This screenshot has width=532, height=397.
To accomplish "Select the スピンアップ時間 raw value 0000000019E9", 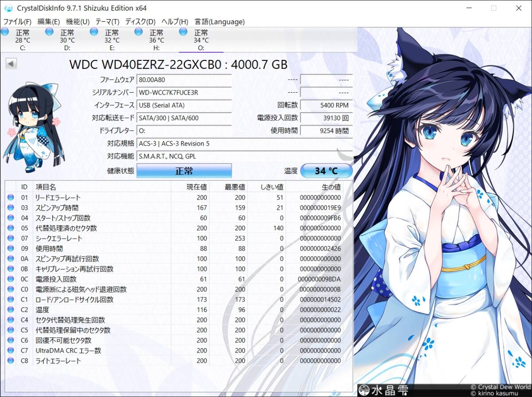I will [x=319, y=208].
